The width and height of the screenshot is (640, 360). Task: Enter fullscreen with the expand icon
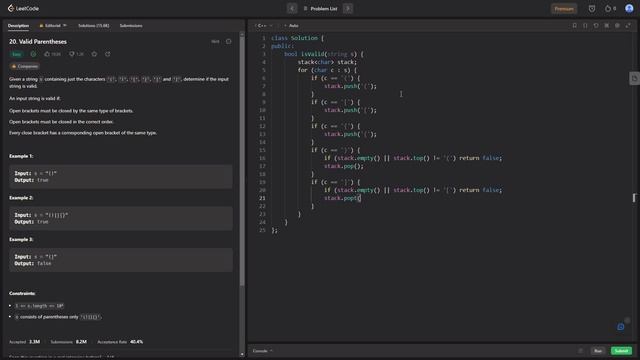(x=628, y=26)
